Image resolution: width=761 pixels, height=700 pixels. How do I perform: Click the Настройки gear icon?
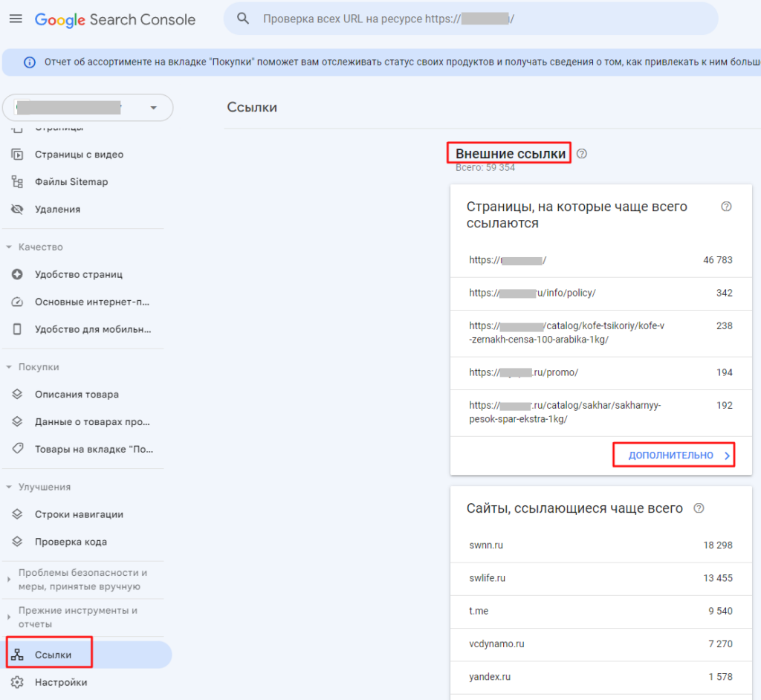pos(17,682)
